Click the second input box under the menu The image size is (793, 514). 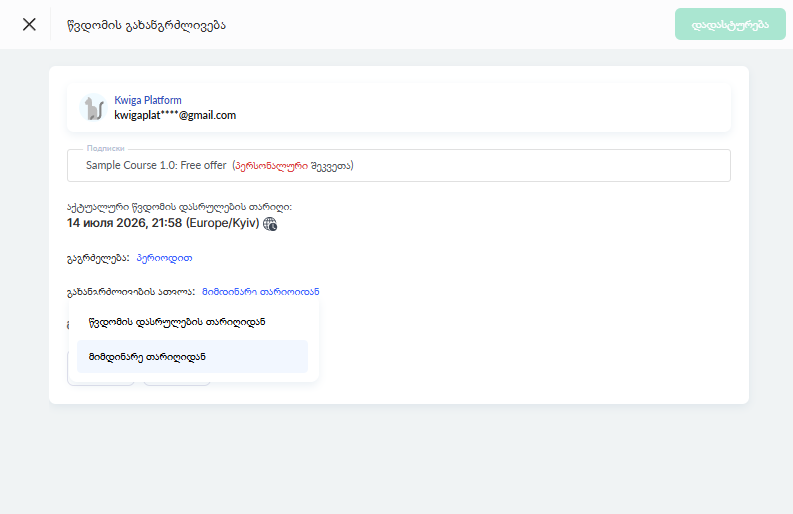(x=177, y=383)
